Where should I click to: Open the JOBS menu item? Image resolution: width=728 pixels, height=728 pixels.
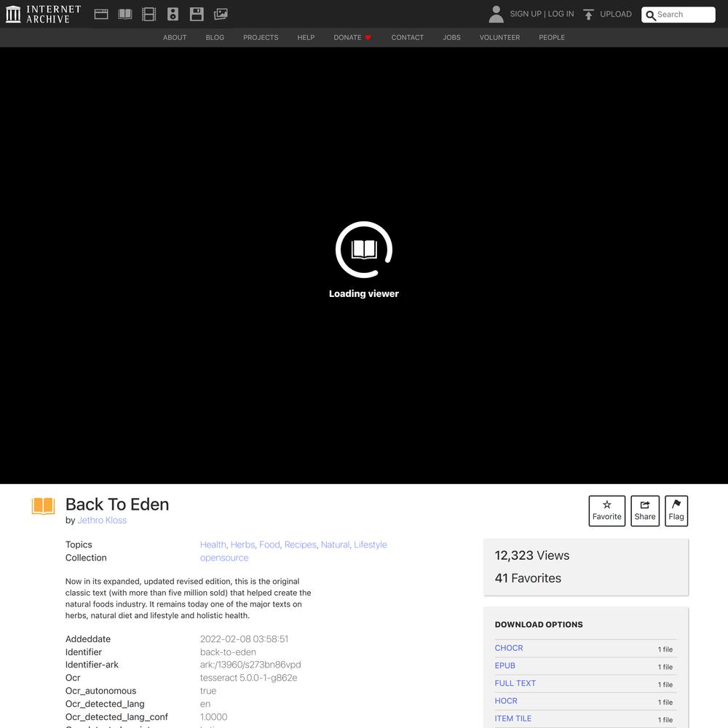click(x=452, y=38)
